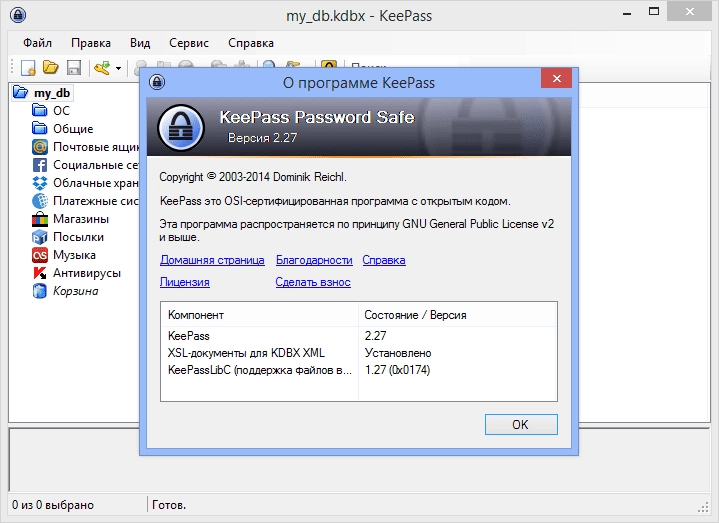Click the blue folder icon beside ОС

click(40, 110)
